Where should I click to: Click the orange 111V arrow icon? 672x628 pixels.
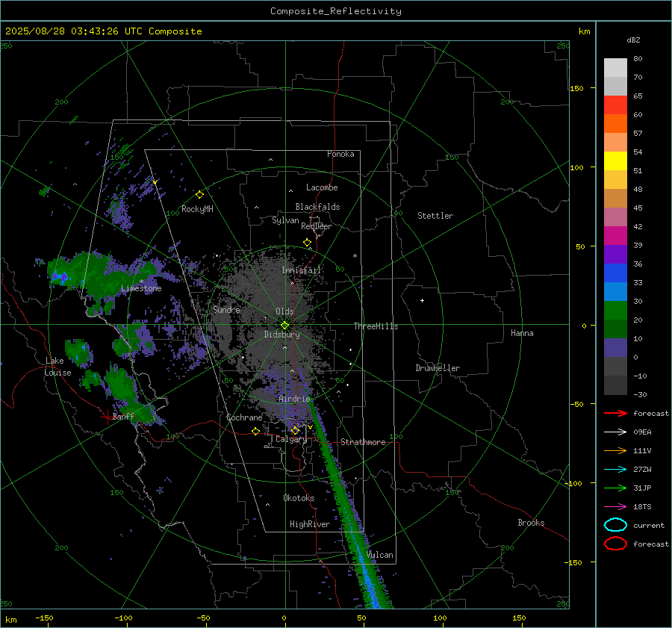point(615,450)
